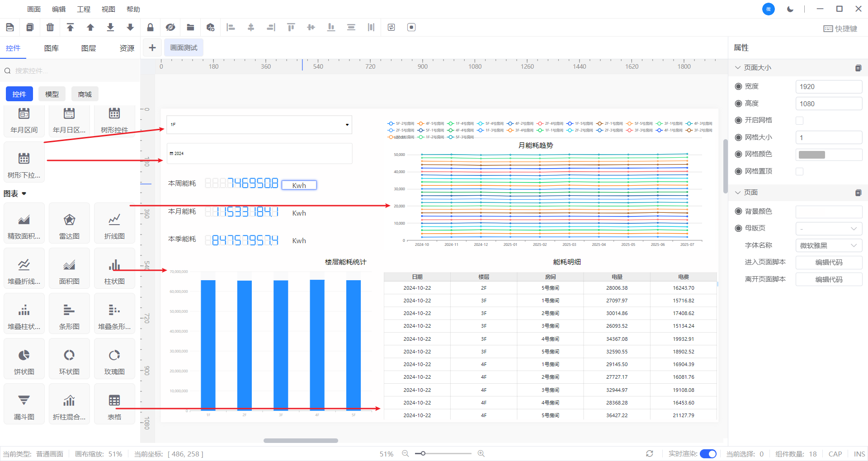Click the 网格颜色 gray color swatch
This screenshot has width=868, height=461.
click(x=812, y=155)
